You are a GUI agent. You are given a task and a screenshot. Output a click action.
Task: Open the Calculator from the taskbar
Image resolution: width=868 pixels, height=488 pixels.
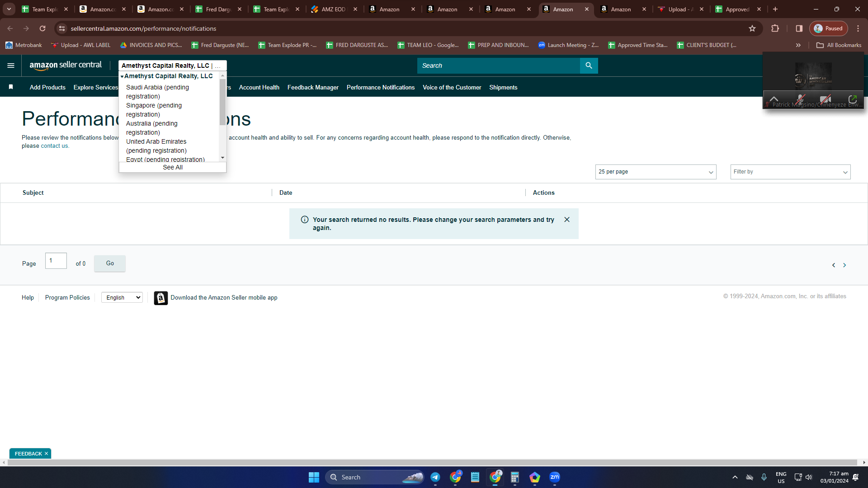coord(515,477)
